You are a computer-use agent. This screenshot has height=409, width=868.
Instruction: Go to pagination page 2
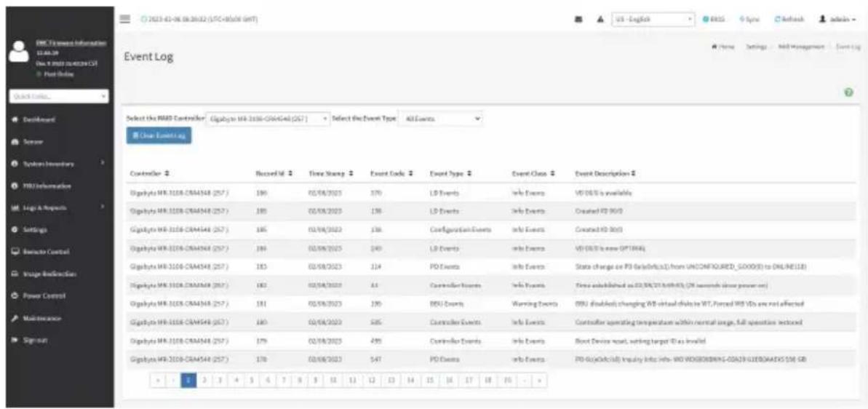click(203, 381)
